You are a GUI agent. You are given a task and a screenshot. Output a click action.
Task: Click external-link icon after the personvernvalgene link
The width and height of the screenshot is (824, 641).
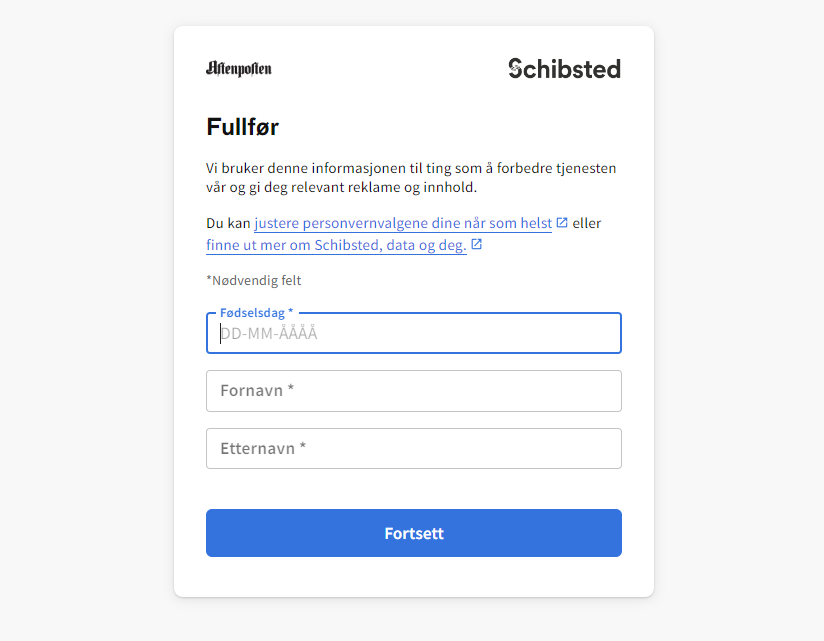point(562,223)
